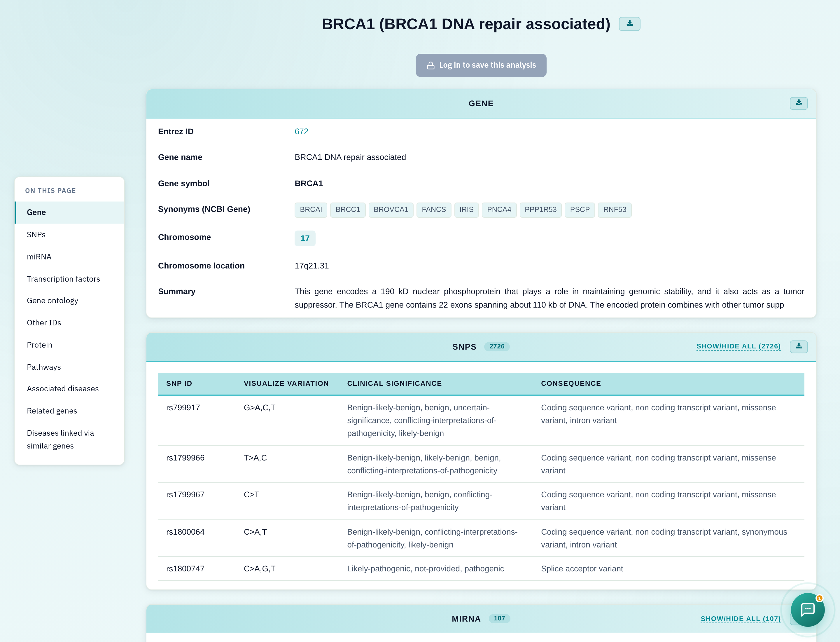Click the 2726 SNPs count badge
The height and width of the screenshot is (642, 840).
497,346
